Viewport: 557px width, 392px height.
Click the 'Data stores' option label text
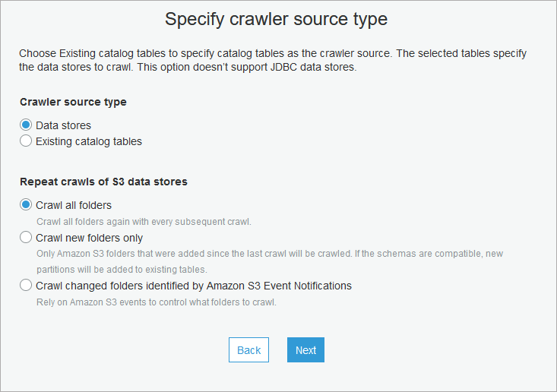63,125
